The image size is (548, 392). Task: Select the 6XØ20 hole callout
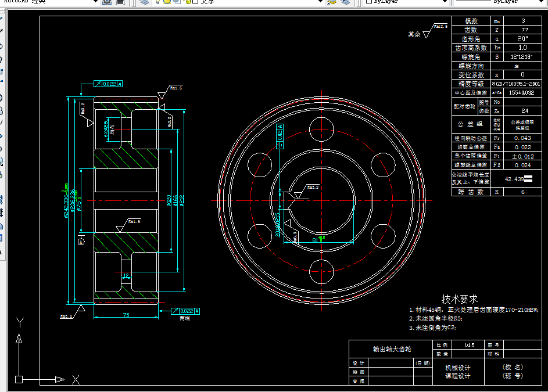pos(106,129)
